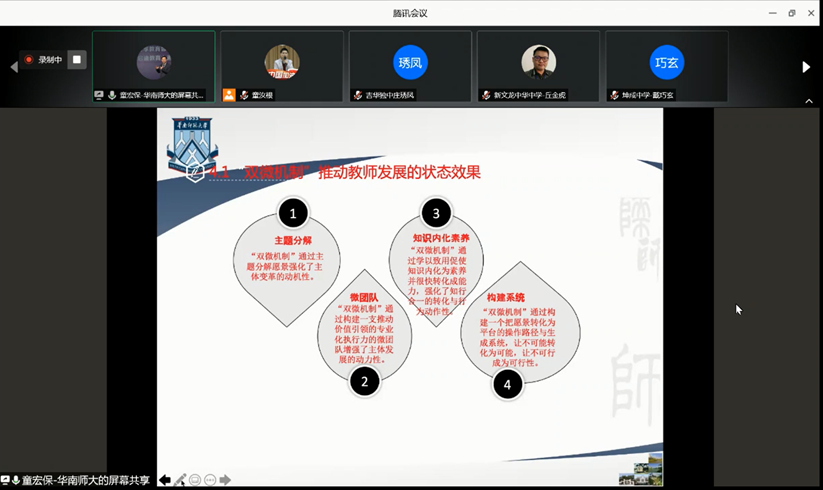
Task: Show next participants with the right arrow
Action: 806,67
